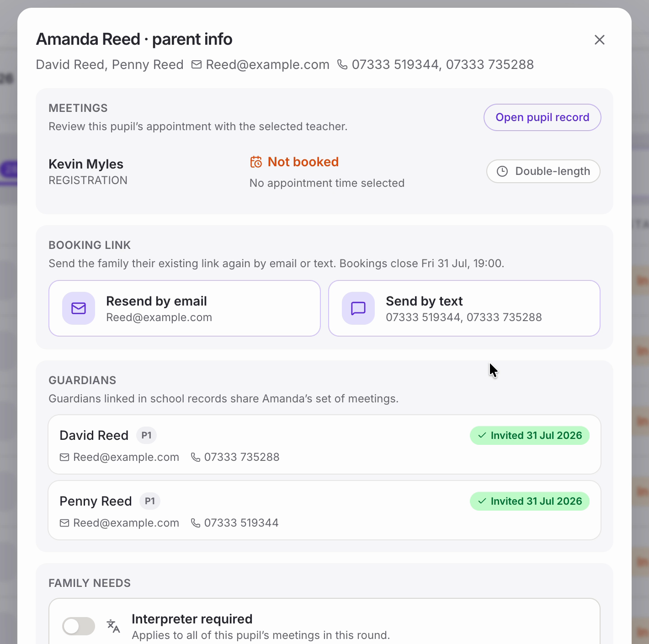The height and width of the screenshot is (644, 649).
Task: Click Penny Reed's email address
Action: [x=126, y=523]
